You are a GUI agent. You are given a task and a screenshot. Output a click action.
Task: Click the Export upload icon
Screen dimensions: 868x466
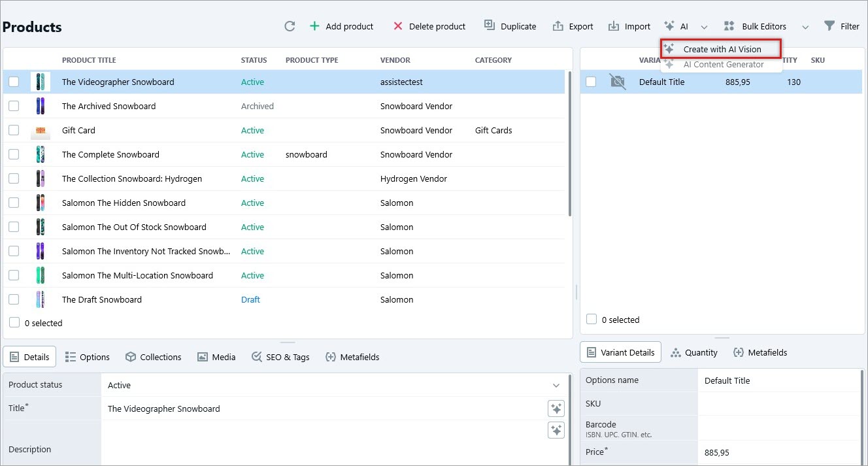click(x=558, y=26)
